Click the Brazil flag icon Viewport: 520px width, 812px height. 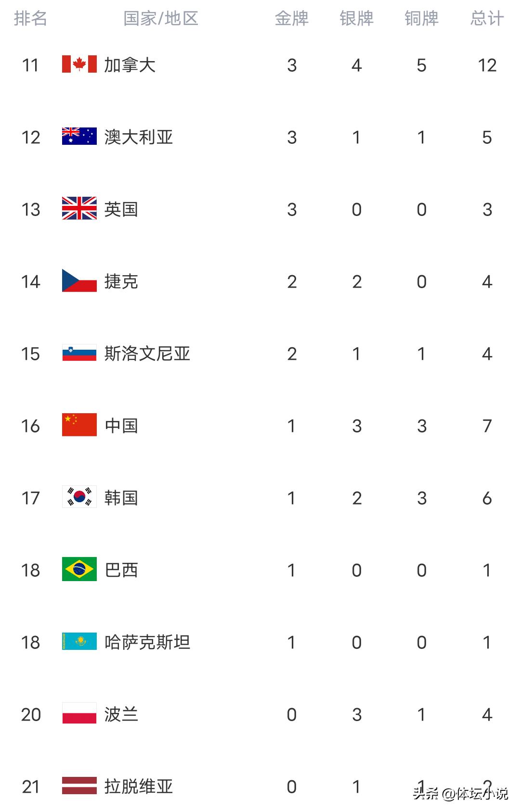(79, 570)
